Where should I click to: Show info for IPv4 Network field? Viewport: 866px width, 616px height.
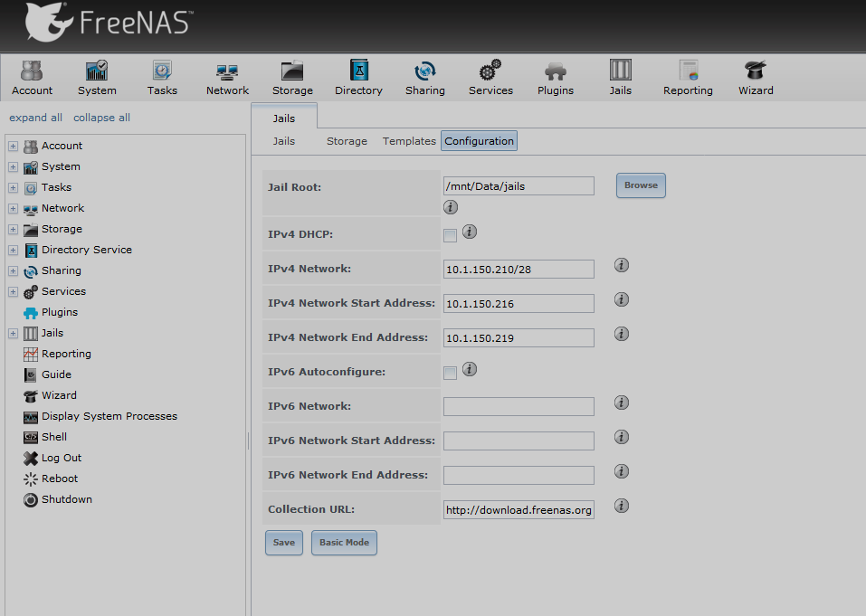[622, 266]
